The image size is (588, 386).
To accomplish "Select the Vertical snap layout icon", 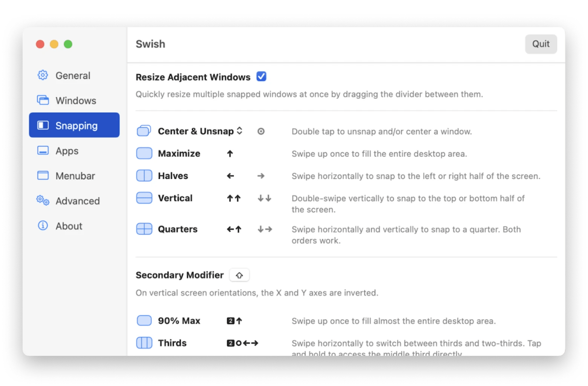I will pos(144,198).
